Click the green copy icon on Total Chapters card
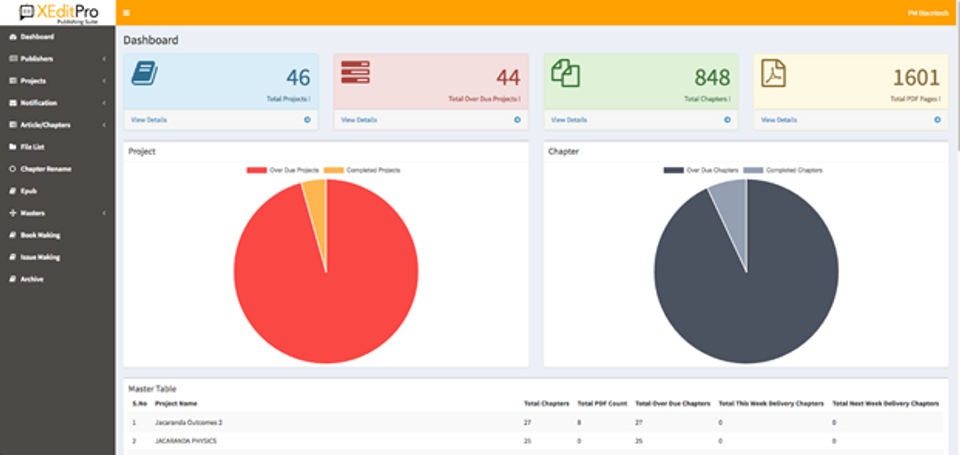The image size is (960, 455). tap(566, 73)
